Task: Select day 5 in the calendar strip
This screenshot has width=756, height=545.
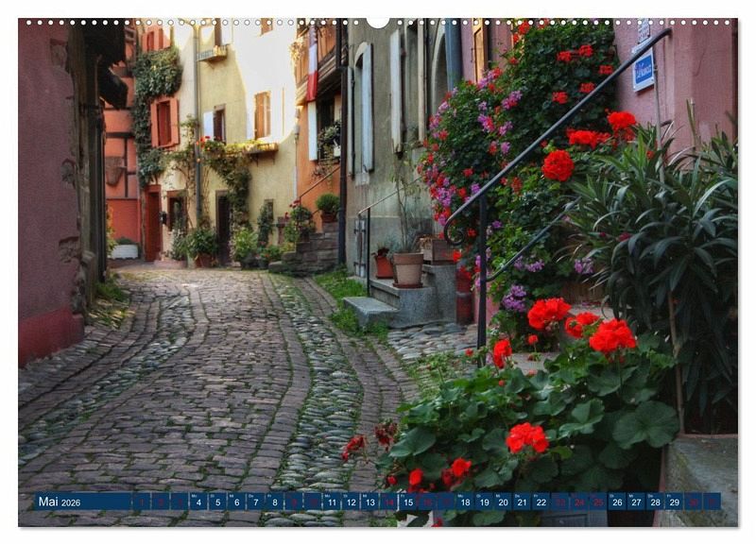Action: point(217,502)
